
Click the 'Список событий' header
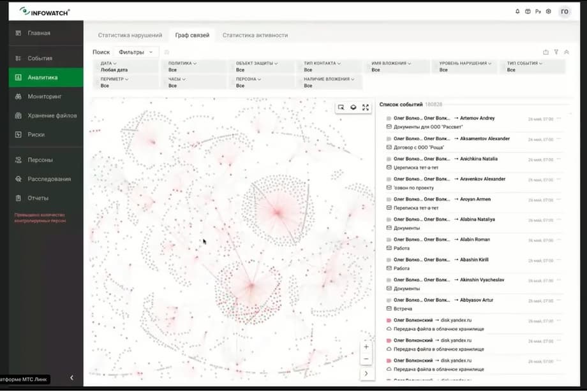401,105
